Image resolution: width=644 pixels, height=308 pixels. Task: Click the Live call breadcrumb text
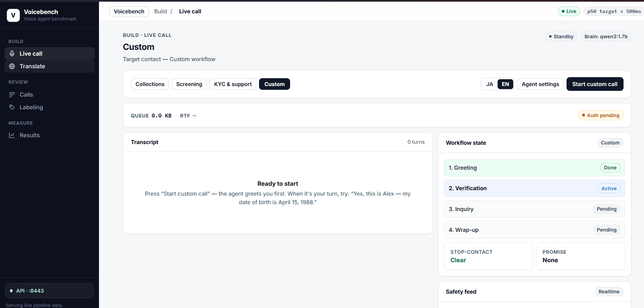point(190,11)
